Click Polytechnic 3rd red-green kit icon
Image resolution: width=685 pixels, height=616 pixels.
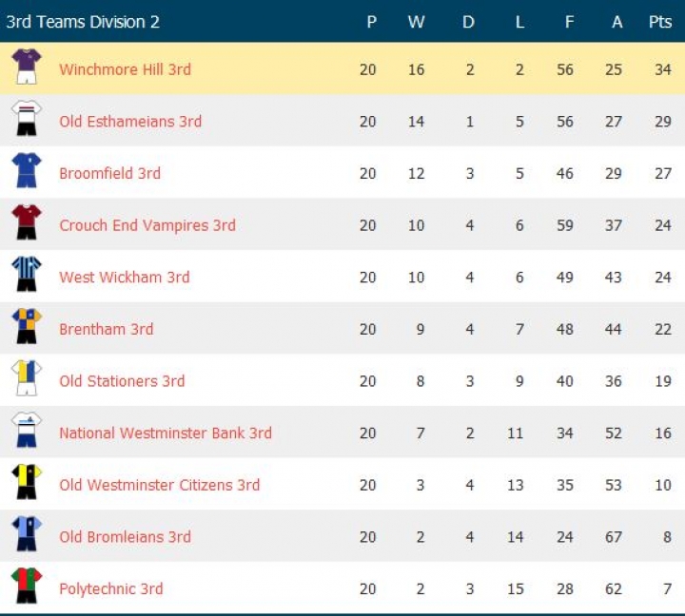coord(27,587)
